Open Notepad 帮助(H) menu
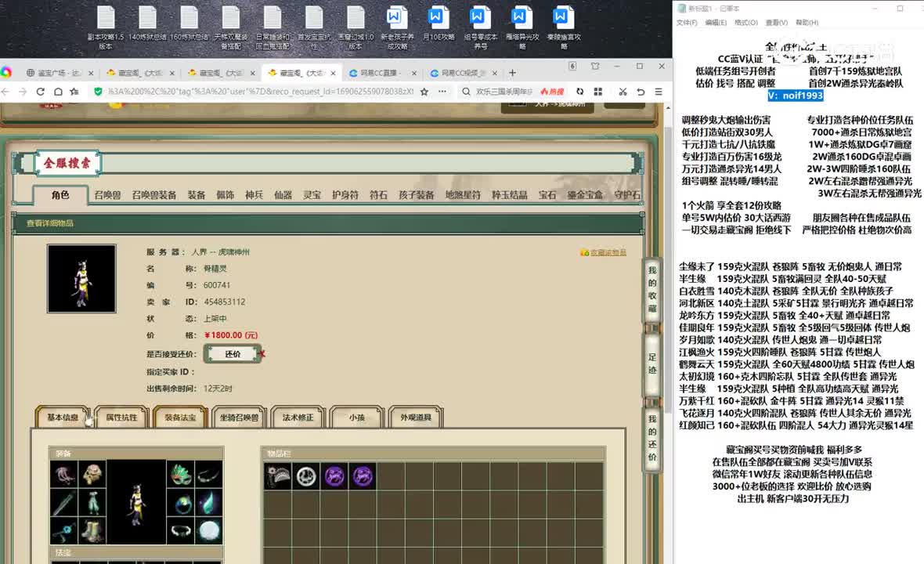 [807, 23]
